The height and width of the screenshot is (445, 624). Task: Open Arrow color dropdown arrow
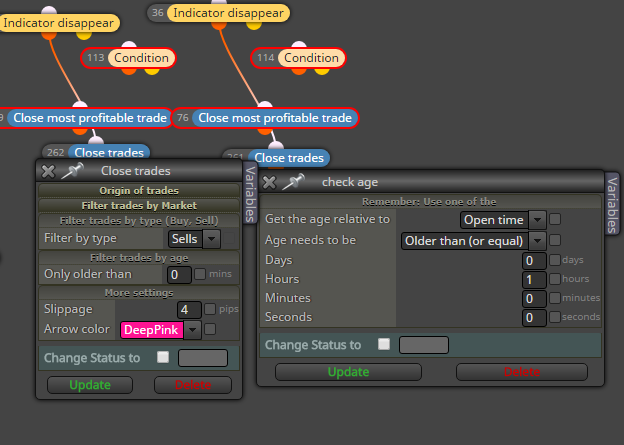[x=193, y=330]
